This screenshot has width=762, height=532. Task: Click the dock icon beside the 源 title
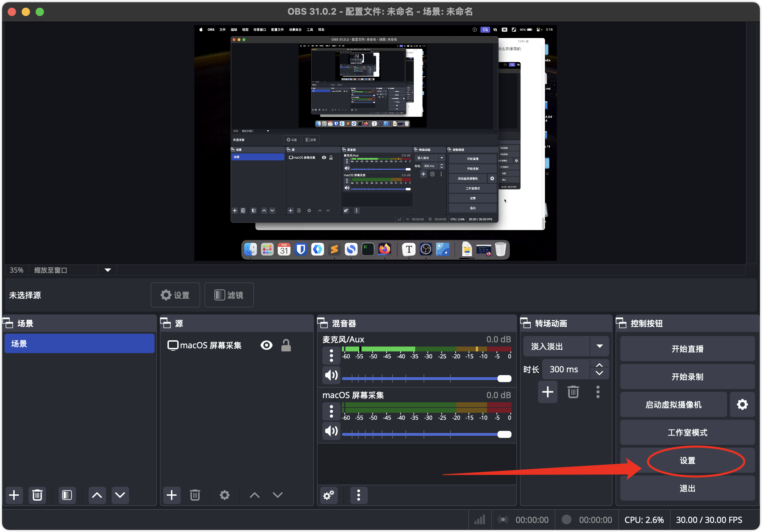click(166, 323)
